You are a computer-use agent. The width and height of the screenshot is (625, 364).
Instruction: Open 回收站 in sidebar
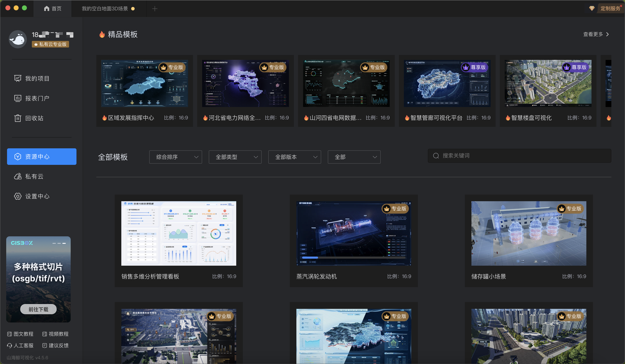(42, 118)
